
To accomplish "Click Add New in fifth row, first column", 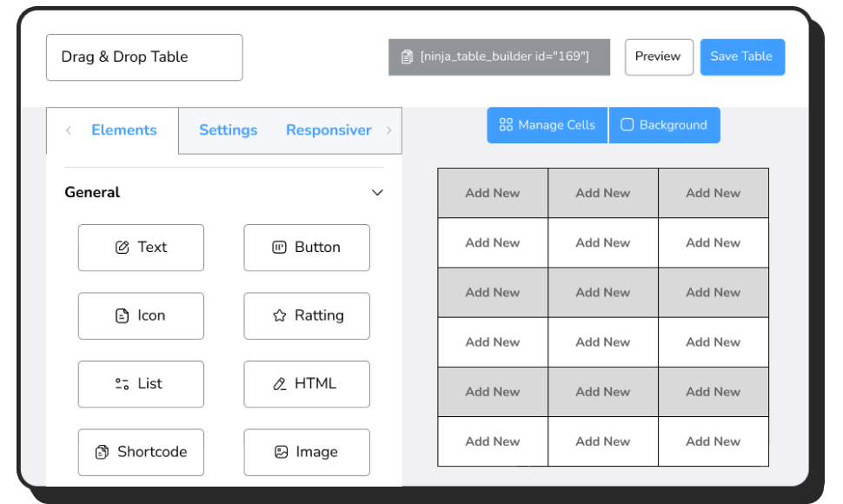I will [x=493, y=392].
